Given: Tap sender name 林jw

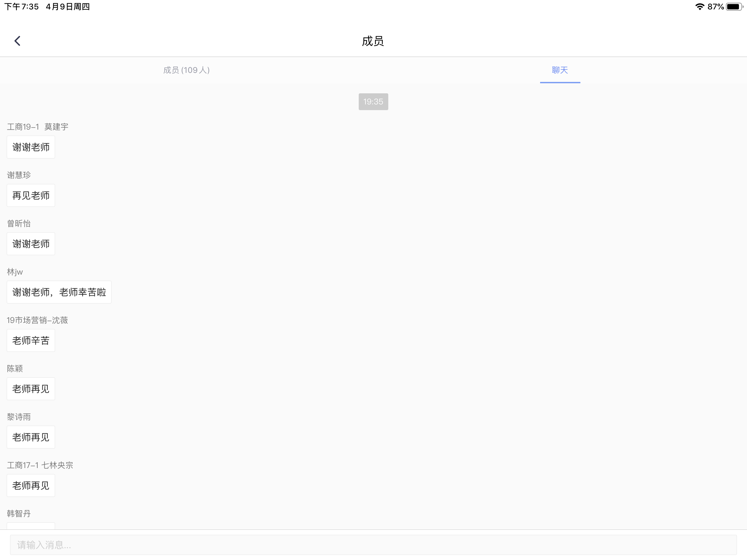Looking at the screenshot, I should pyautogui.click(x=15, y=272).
